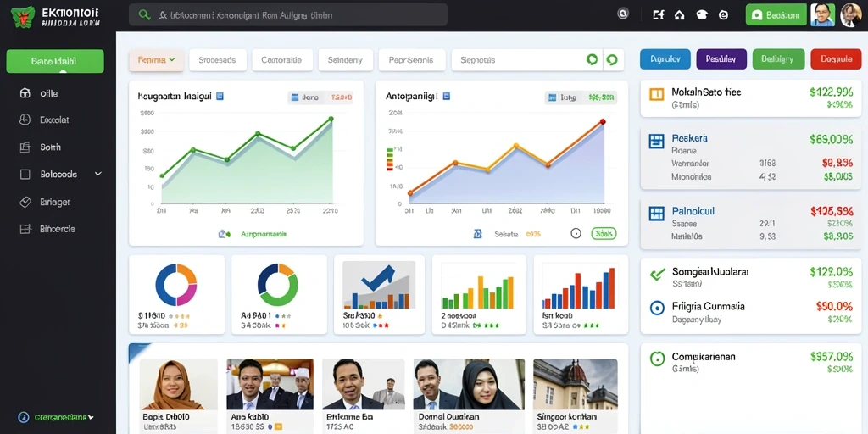Click the '$122.996' value on 'MokalnSato tiee' card
The width and height of the screenshot is (868, 434).
pyautogui.click(x=831, y=92)
